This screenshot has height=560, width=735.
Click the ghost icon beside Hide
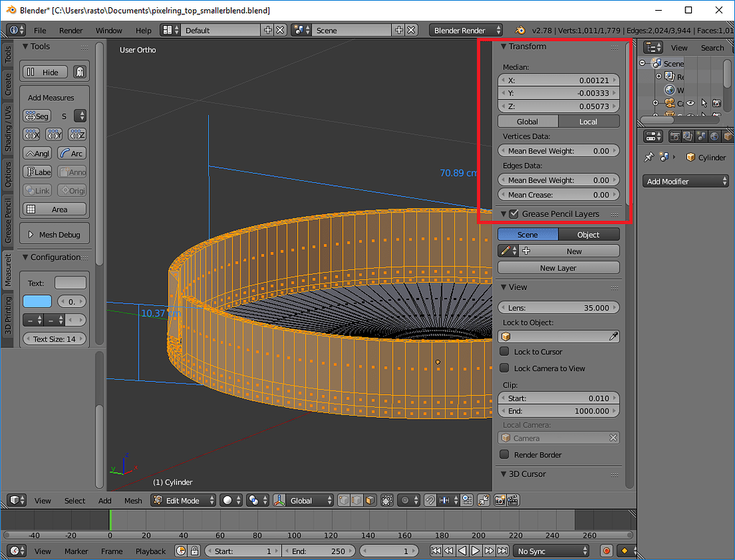[80, 72]
